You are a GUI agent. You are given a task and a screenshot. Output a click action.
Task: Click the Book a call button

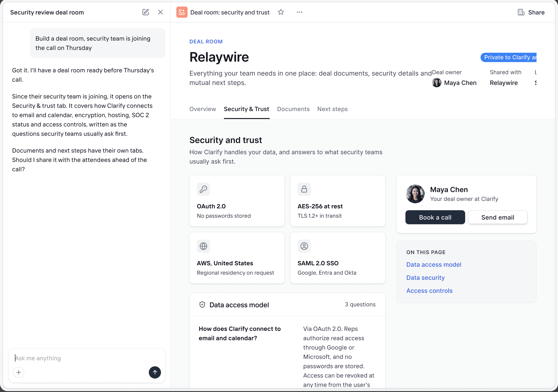click(435, 217)
